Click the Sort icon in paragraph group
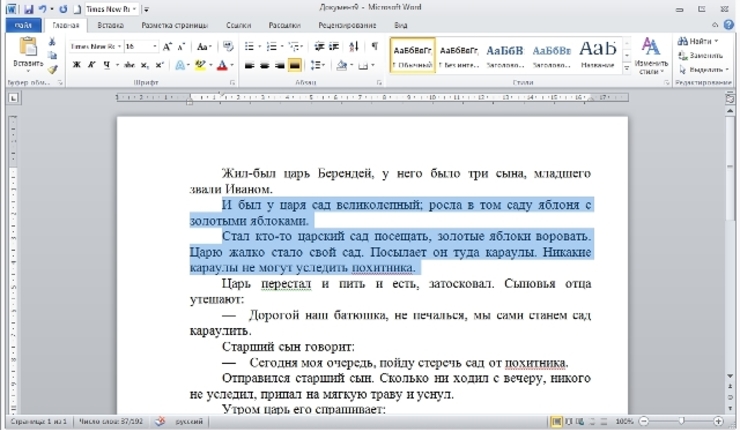 [354, 46]
